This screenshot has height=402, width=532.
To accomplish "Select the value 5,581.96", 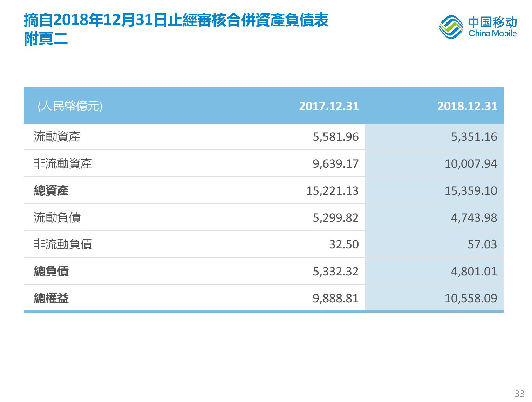I will 336,137.
